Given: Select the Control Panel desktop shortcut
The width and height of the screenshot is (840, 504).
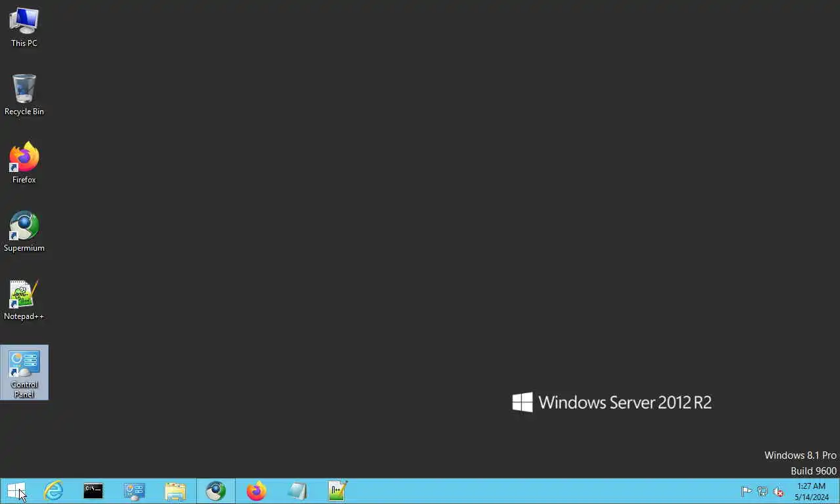Looking at the screenshot, I should point(24,373).
